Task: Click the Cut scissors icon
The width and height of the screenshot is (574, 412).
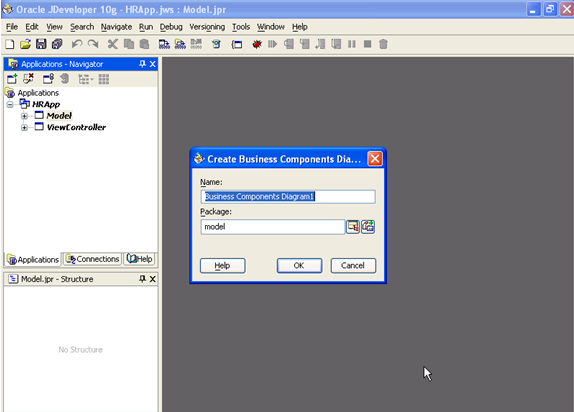Action: [x=112, y=44]
